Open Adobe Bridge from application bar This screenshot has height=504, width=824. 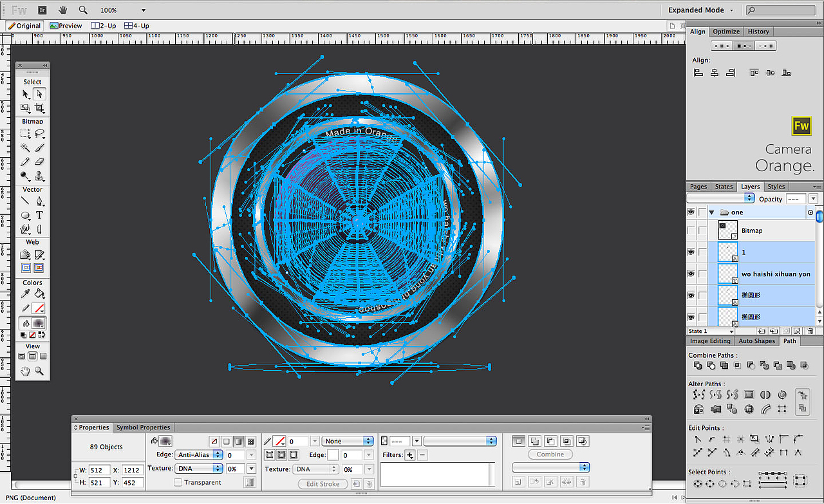[42, 10]
